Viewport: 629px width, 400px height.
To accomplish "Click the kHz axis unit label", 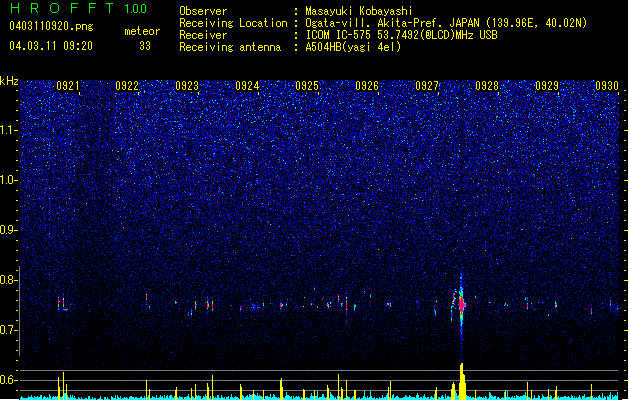I will click(x=9, y=81).
